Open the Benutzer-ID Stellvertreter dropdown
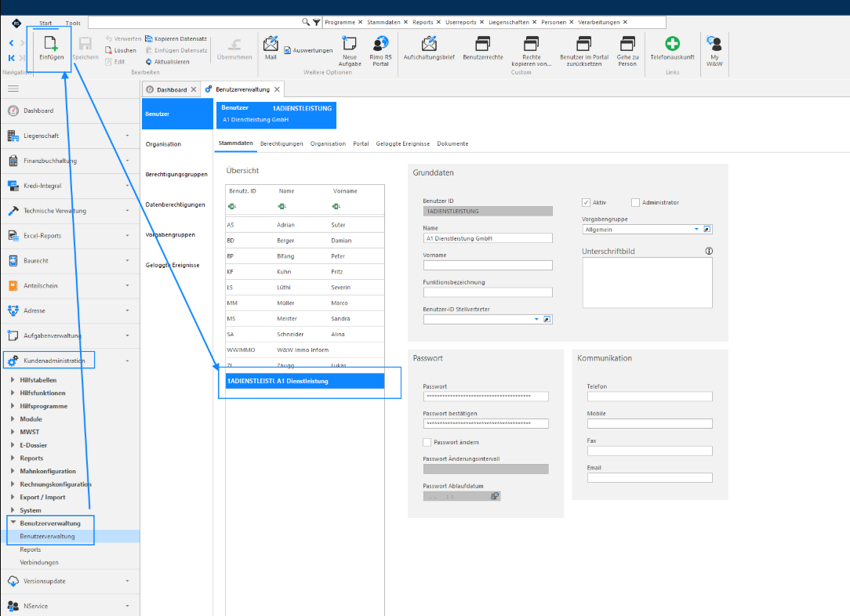850x616 pixels. click(536, 319)
